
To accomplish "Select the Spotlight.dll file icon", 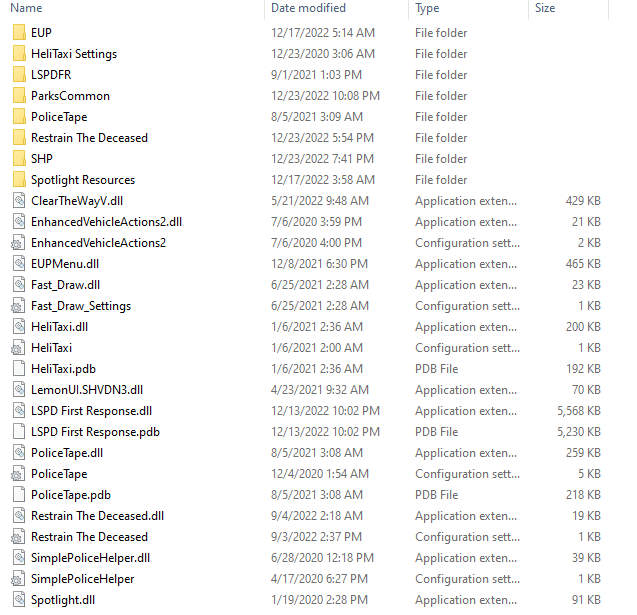I will tap(19, 600).
